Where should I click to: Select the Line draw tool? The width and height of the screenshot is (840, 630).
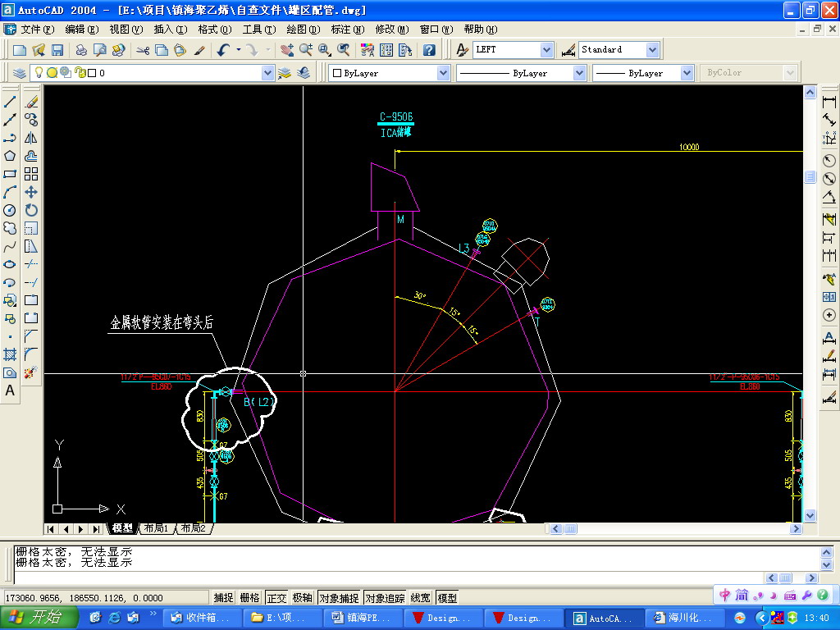[x=10, y=102]
